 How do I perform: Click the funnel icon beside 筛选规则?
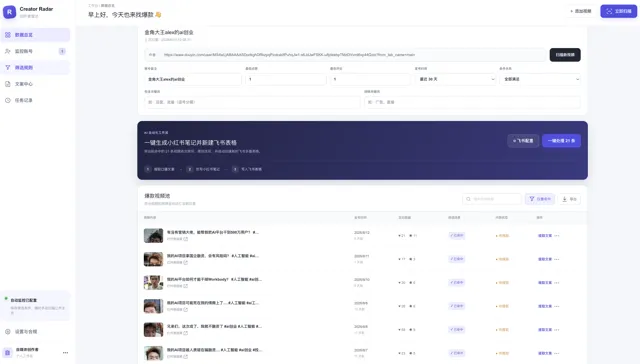pos(8,68)
